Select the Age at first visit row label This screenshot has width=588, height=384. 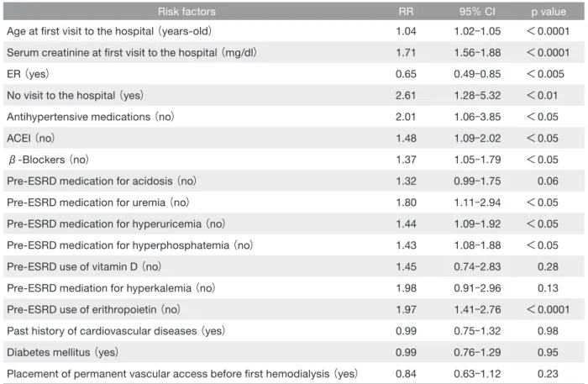click(109, 31)
